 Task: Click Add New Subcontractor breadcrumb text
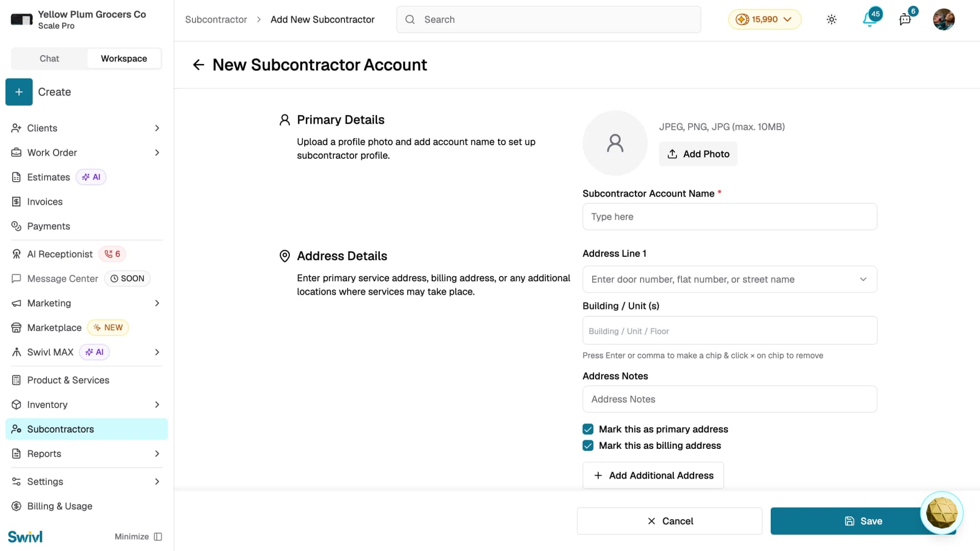click(x=323, y=19)
